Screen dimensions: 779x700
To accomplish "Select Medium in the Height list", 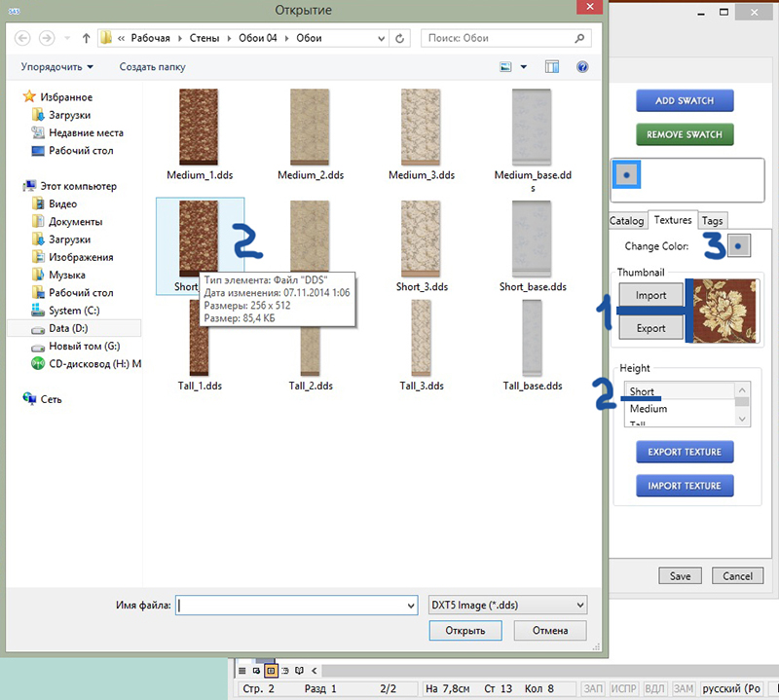I will point(649,409).
